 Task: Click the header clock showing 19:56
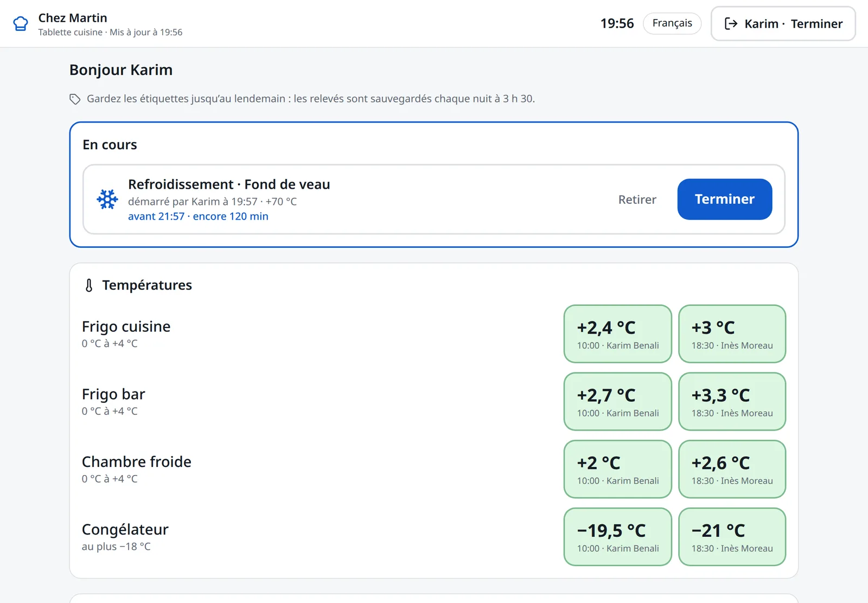(x=617, y=23)
